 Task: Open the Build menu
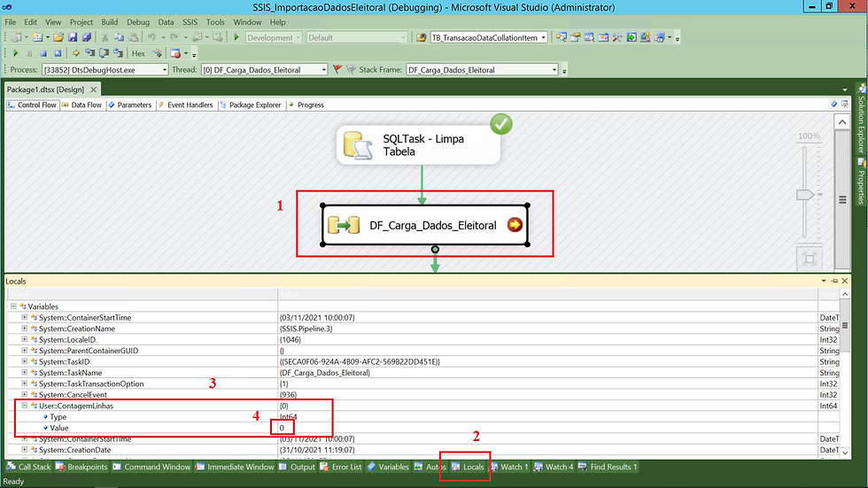[109, 22]
